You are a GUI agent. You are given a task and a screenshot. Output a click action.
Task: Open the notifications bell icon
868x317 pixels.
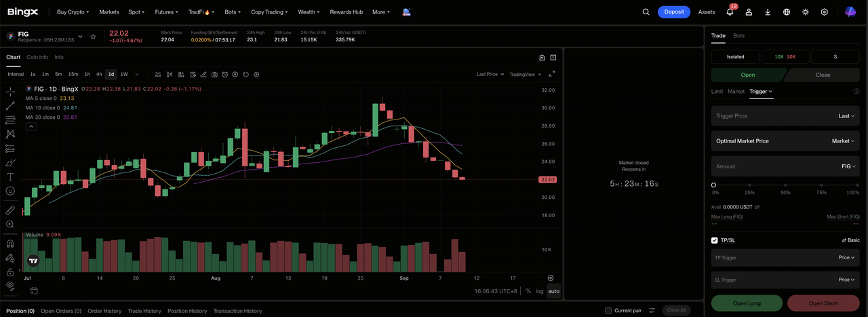[730, 12]
